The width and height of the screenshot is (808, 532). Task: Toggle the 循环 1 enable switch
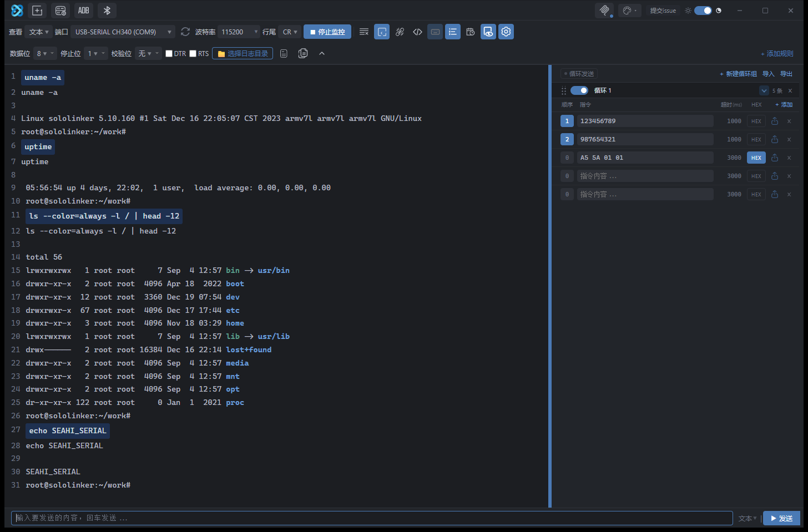[x=579, y=90]
